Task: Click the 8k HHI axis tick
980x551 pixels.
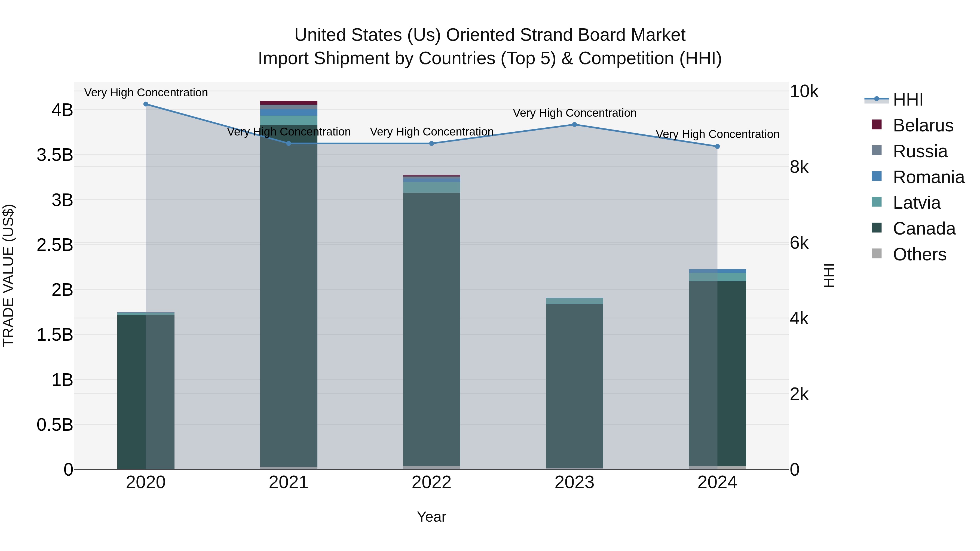Action: (x=799, y=167)
